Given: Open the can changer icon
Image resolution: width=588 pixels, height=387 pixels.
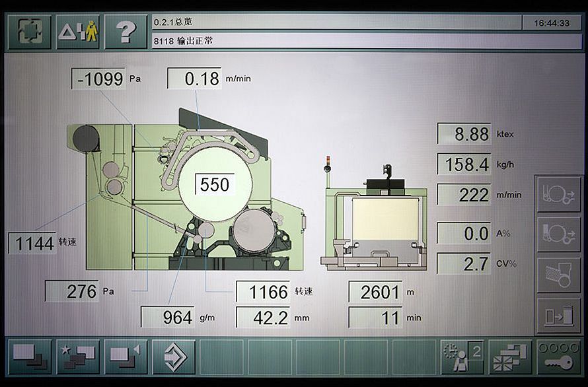Looking at the screenshot, I should point(559,316).
